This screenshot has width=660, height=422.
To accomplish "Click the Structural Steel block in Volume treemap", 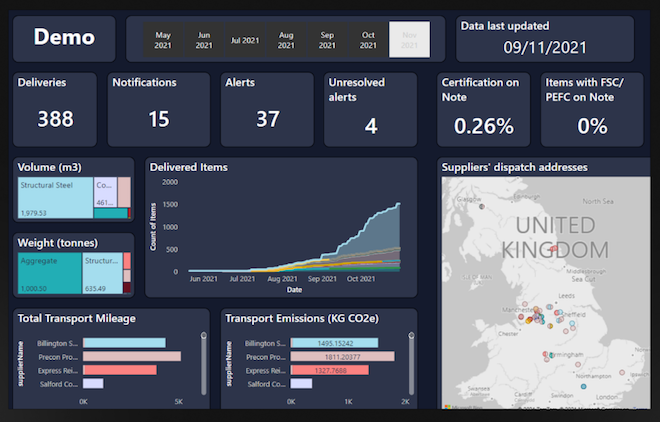I will click(55, 197).
